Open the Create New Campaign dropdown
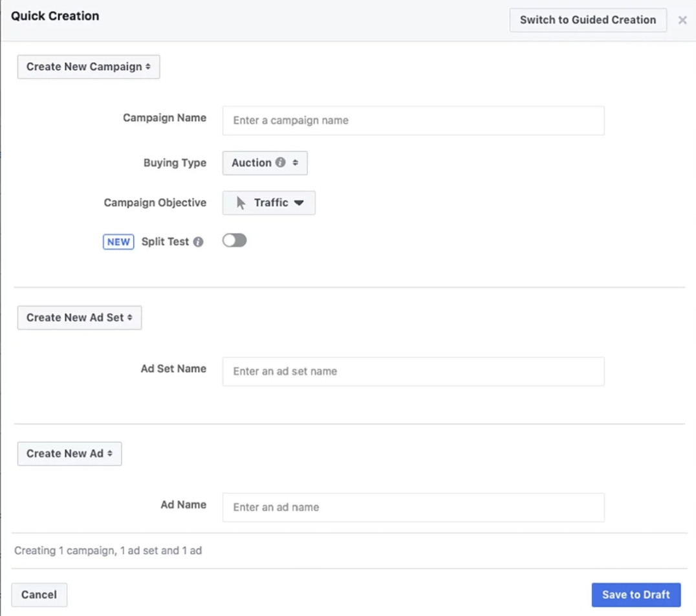The height and width of the screenshot is (616, 696). point(89,67)
